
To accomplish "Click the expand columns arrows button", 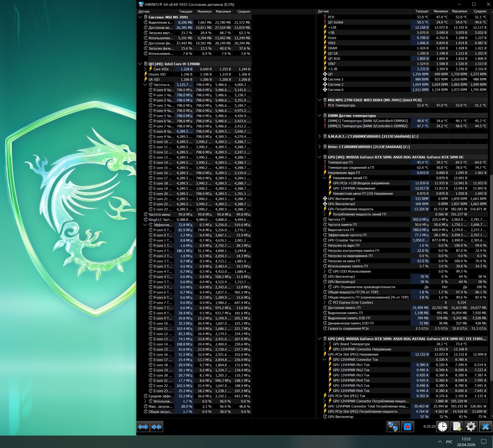I will pos(143,427).
